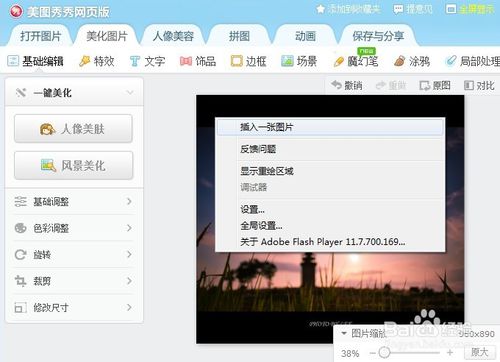
Task: Switch to the 动画 tab
Action: tap(305, 36)
